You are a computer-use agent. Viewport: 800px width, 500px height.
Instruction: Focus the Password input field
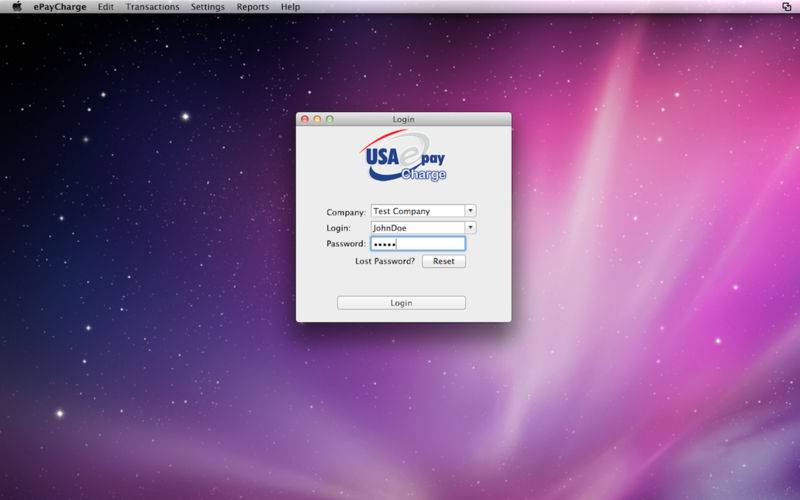(x=418, y=244)
